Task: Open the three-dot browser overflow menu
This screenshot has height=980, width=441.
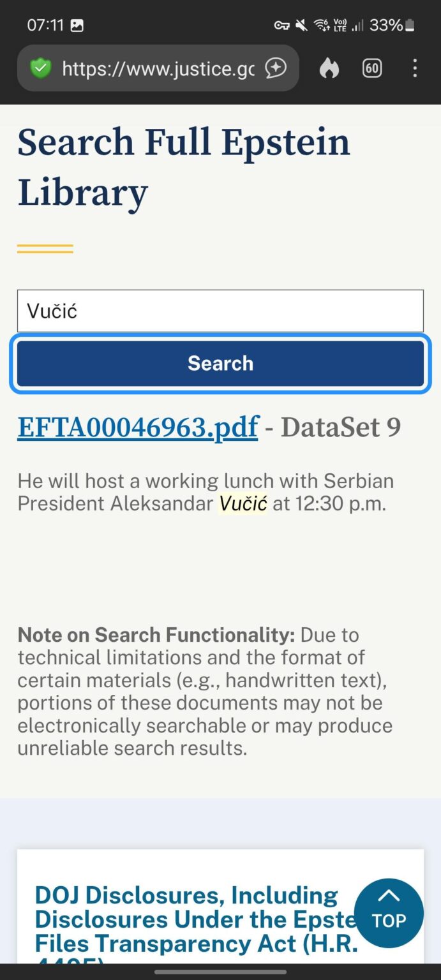Action: (x=415, y=68)
